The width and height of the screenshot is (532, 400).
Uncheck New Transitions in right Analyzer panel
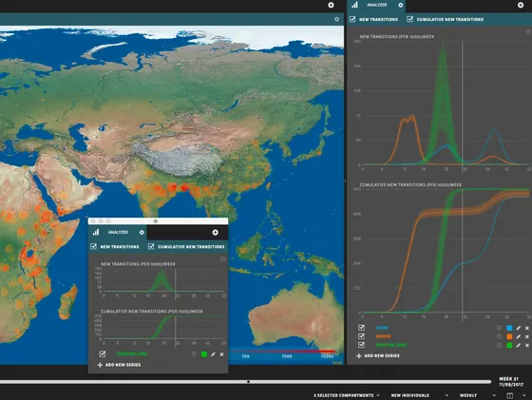pyautogui.click(x=352, y=19)
